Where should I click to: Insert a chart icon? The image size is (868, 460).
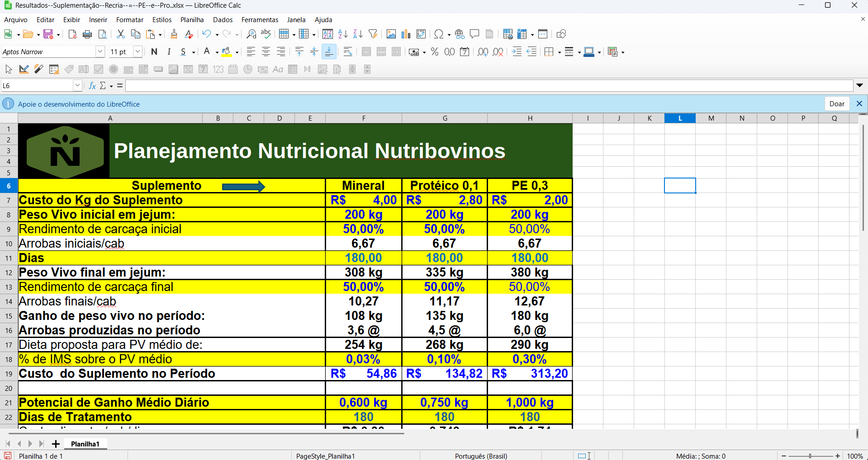[x=406, y=34]
